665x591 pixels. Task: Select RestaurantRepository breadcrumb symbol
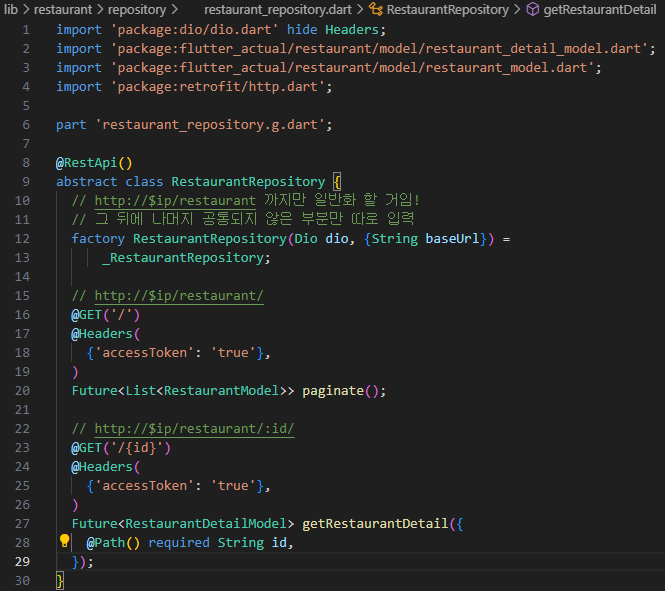click(x=447, y=9)
